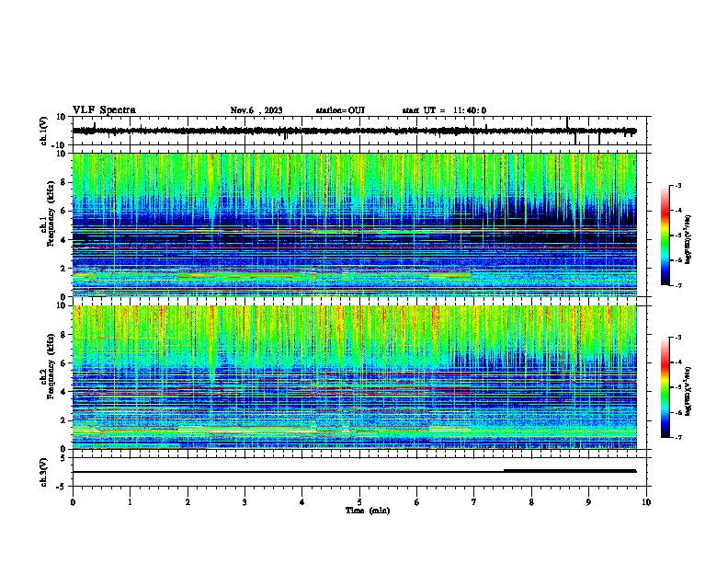The height and width of the screenshot is (563, 728).
Task: Click the "start UT = 11:40:0" header text
Action: [444, 110]
